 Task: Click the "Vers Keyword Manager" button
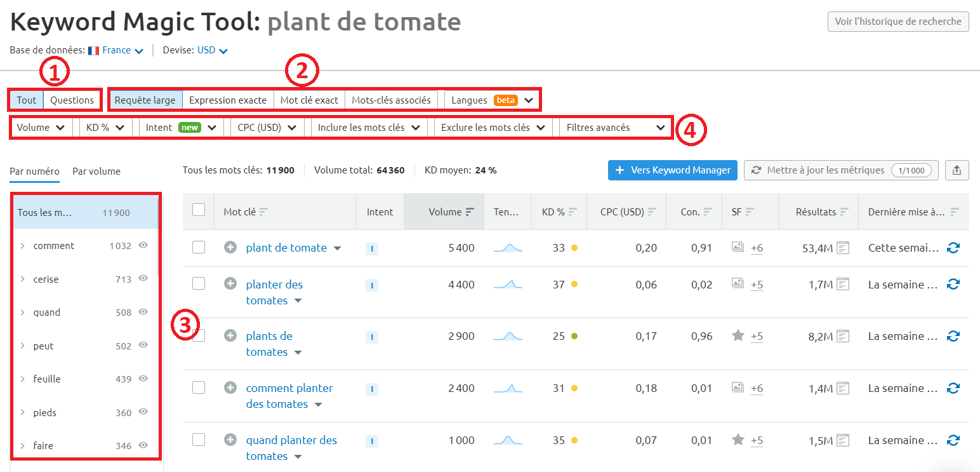tap(672, 170)
